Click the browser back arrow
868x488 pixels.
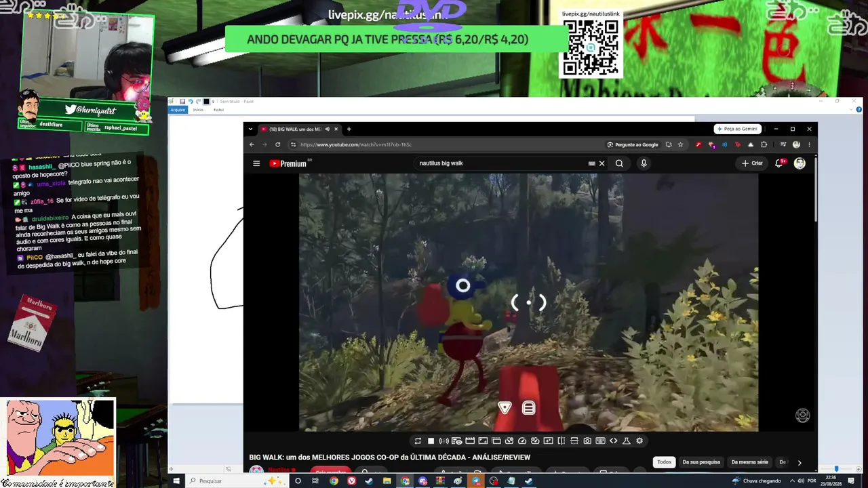(x=252, y=144)
